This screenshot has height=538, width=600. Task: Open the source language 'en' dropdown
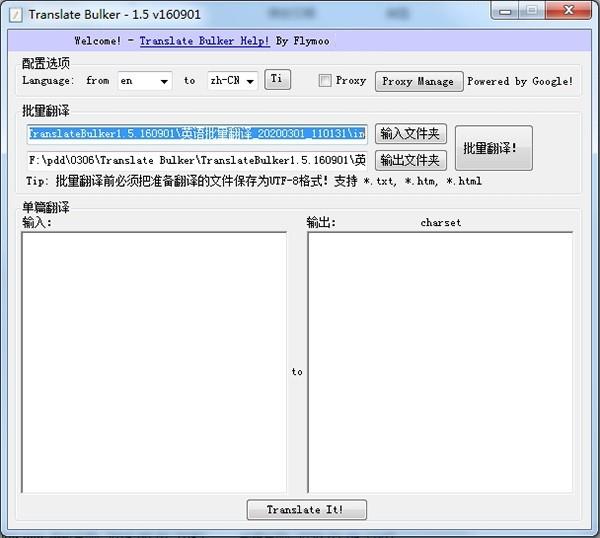pyautogui.click(x=145, y=81)
